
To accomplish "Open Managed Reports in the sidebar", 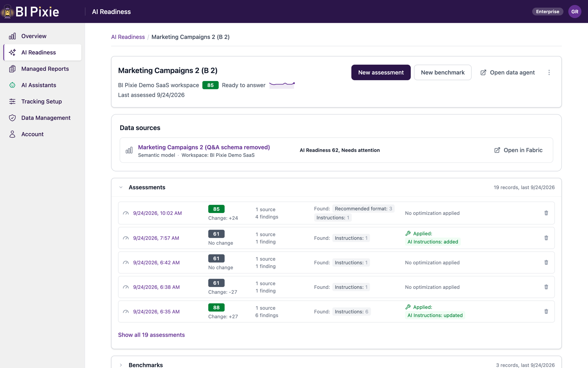I will pos(42,69).
